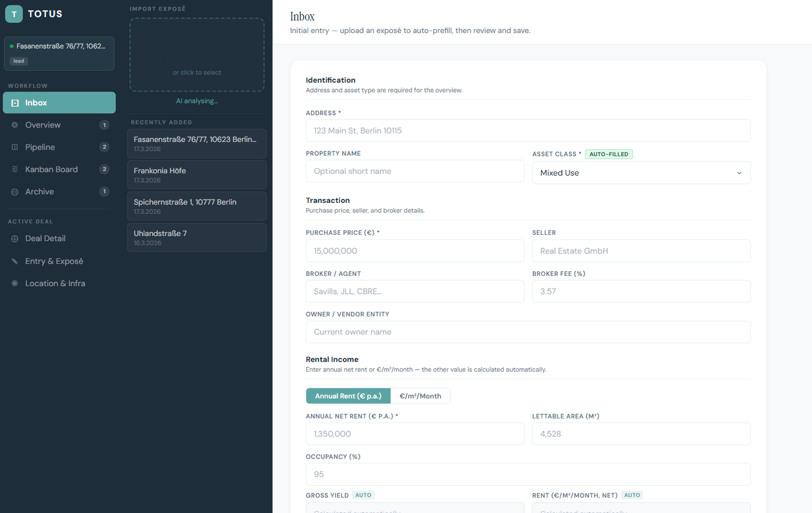Click the Transaction section heading

pyautogui.click(x=328, y=201)
